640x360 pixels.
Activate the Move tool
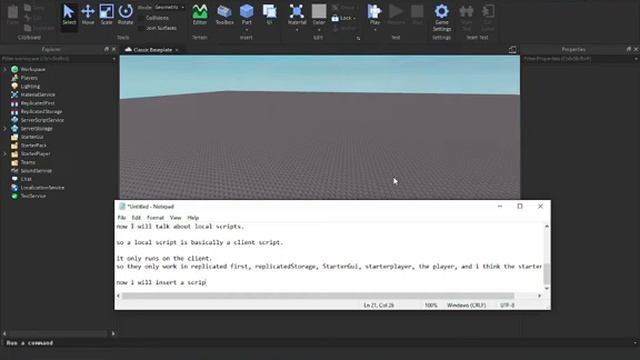point(88,14)
